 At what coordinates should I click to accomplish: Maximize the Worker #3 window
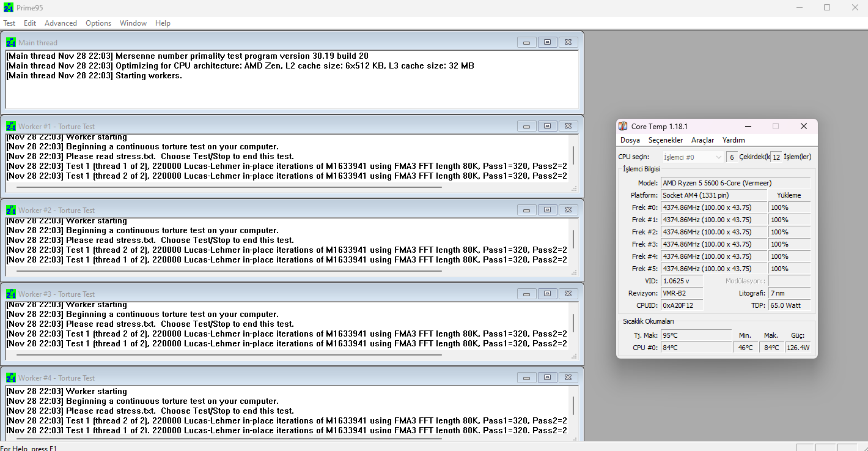pos(547,294)
